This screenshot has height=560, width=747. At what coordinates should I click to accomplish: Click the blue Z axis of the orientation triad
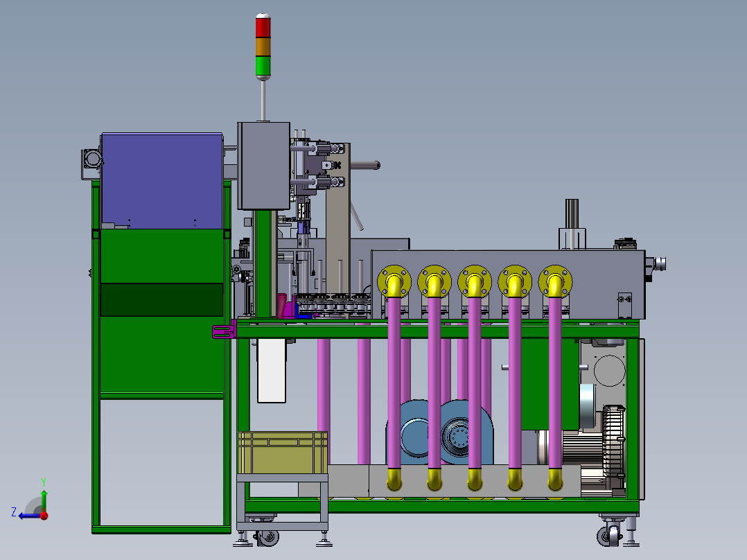[x=30, y=515]
